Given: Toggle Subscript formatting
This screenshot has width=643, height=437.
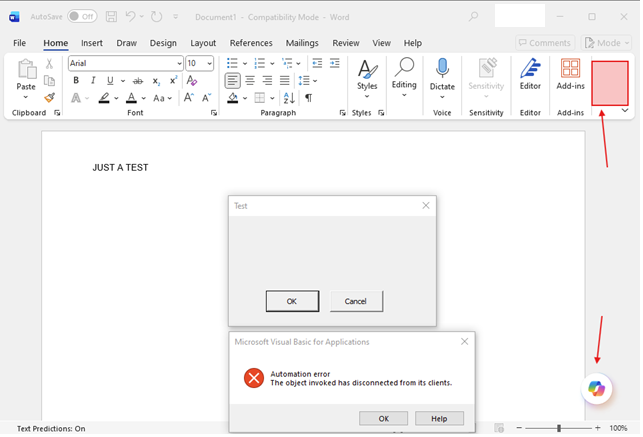Looking at the screenshot, I should (156, 81).
